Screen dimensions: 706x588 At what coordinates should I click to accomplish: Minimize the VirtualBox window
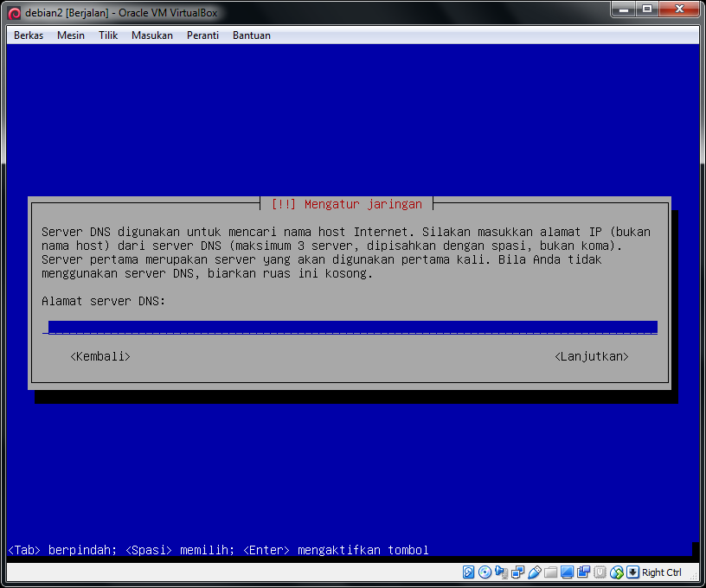[x=623, y=9]
